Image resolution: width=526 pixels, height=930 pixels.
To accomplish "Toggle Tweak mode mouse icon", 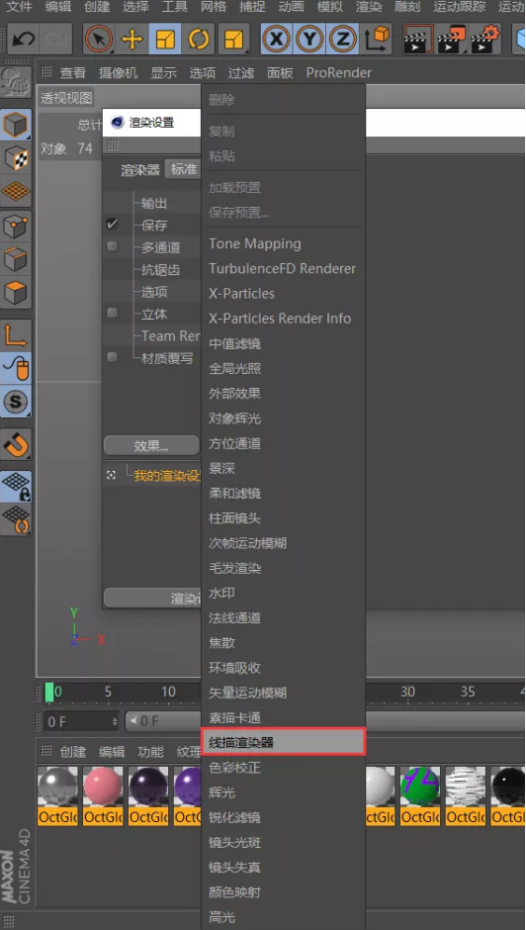I will (x=16, y=368).
